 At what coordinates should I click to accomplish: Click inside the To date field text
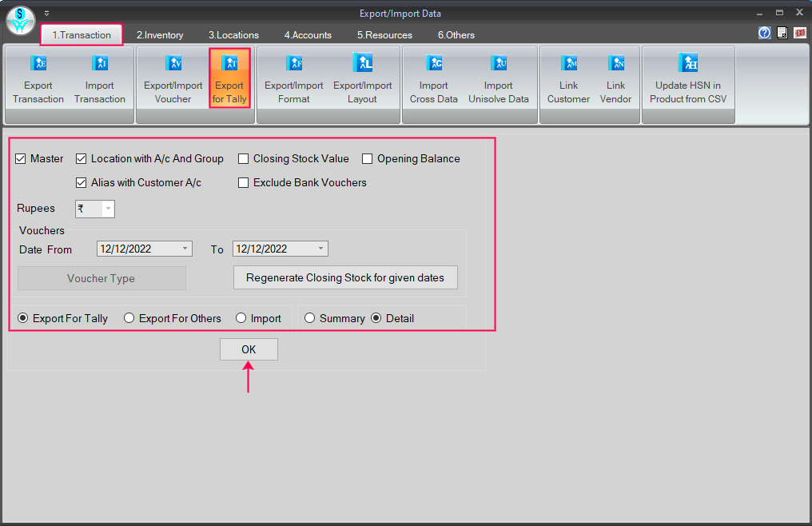click(261, 249)
